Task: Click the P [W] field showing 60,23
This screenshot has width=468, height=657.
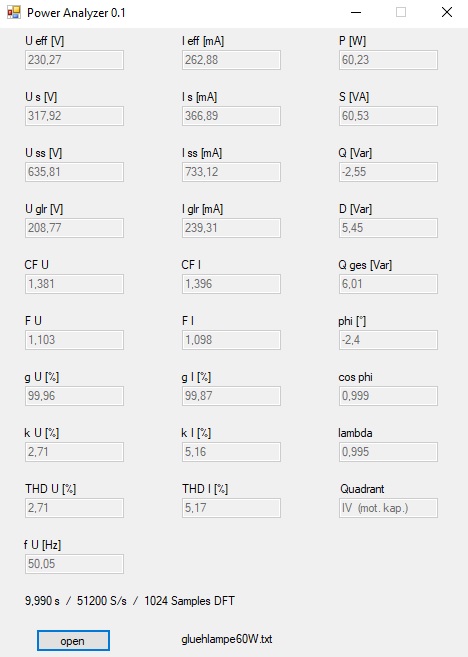Action: (x=388, y=60)
